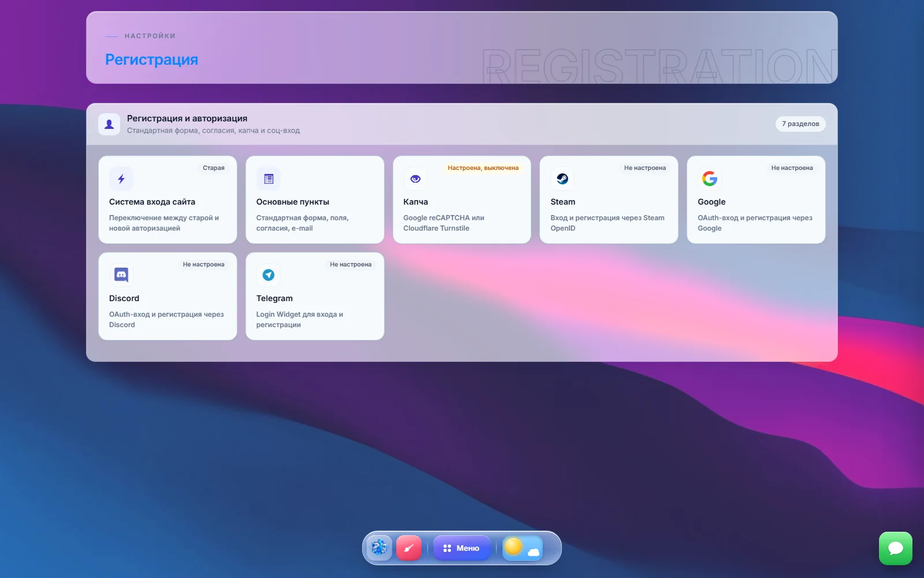The width and height of the screenshot is (924, 578).
Task: Click the Google logo icon
Action: tap(710, 179)
